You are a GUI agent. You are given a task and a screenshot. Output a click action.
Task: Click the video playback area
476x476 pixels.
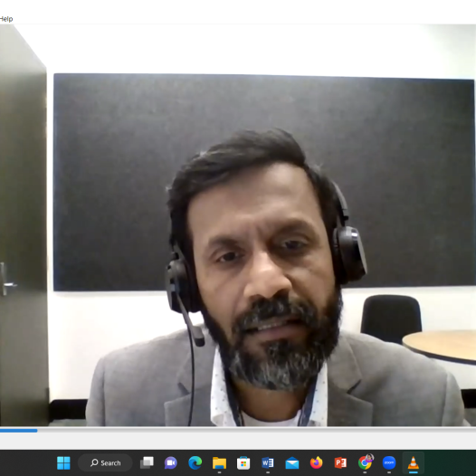coord(238,225)
